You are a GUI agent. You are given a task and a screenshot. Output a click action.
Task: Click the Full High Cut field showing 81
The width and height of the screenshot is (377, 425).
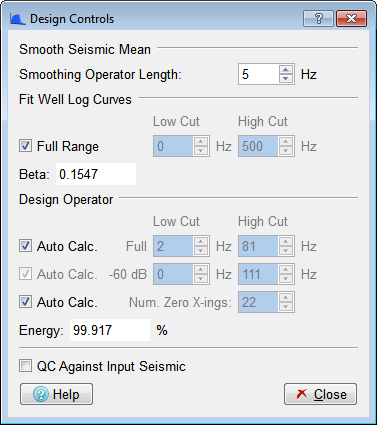258,246
